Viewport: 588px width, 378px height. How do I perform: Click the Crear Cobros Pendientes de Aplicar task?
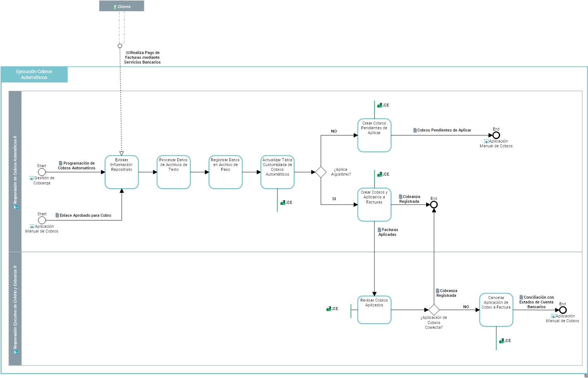coord(374,135)
